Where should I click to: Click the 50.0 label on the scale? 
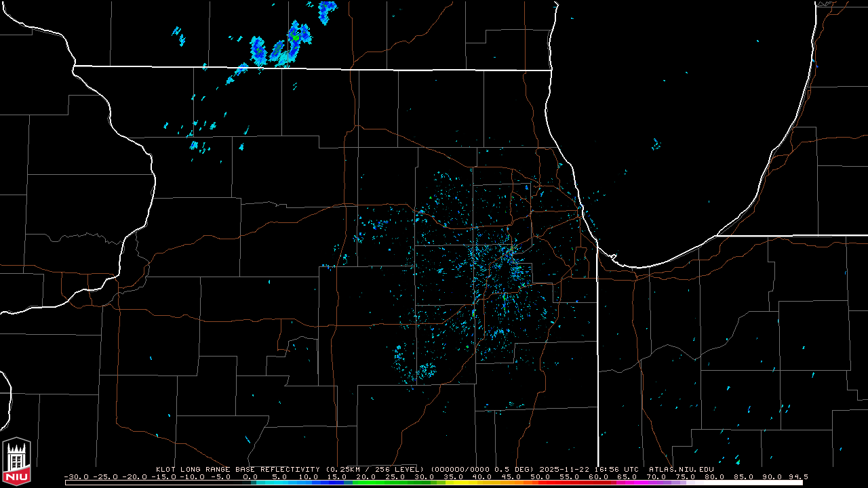click(540, 476)
